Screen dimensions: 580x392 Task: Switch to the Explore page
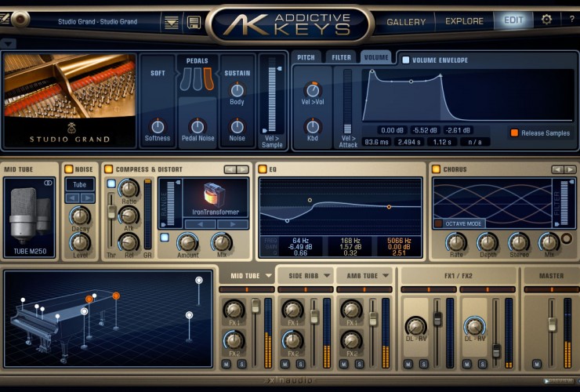(464, 21)
